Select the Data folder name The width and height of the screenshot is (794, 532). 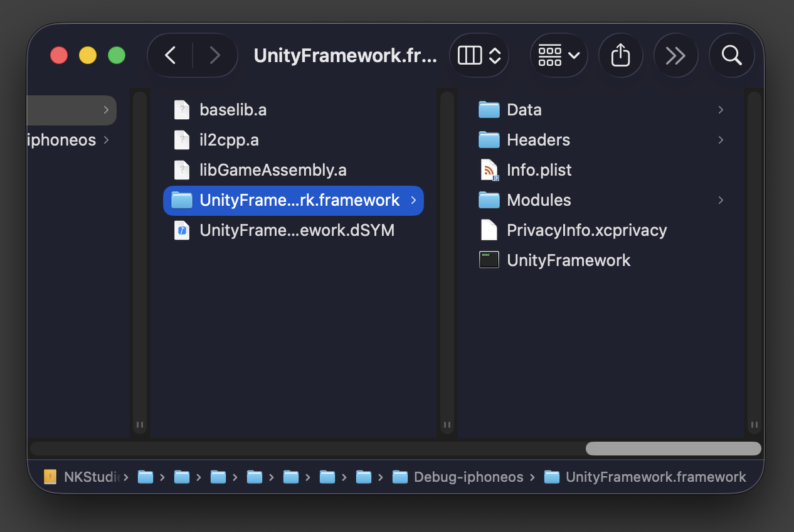524,110
